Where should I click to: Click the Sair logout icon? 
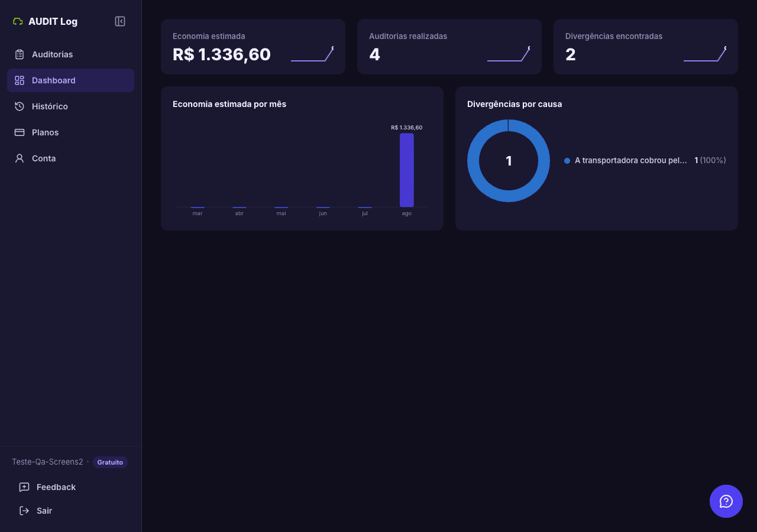click(24, 511)
